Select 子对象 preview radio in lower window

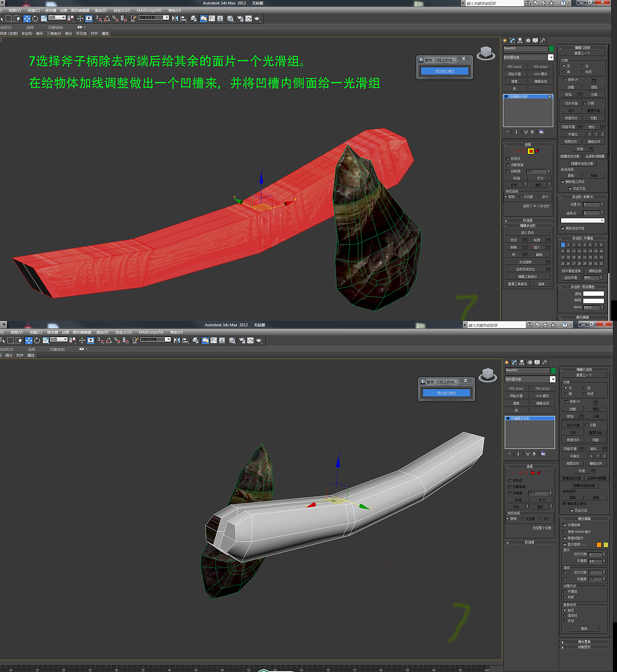[523, 518]
